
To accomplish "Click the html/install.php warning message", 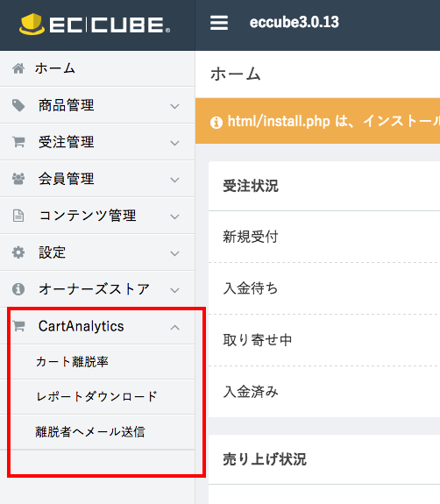I will [334, 122].
